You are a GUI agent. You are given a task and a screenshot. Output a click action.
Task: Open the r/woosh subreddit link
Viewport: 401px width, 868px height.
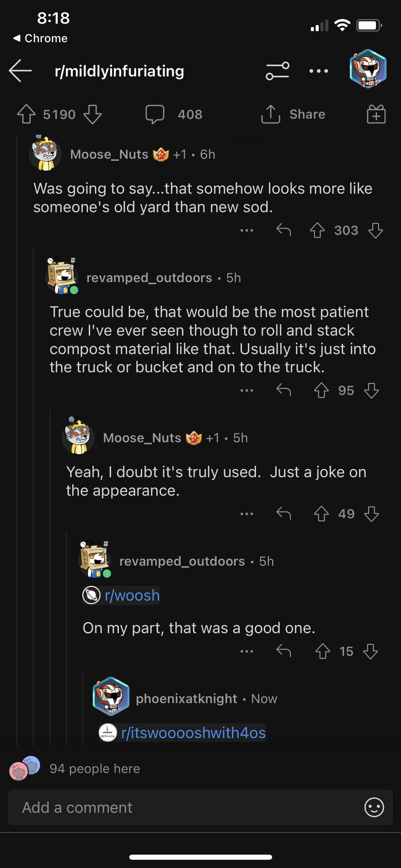click(132, 595)
